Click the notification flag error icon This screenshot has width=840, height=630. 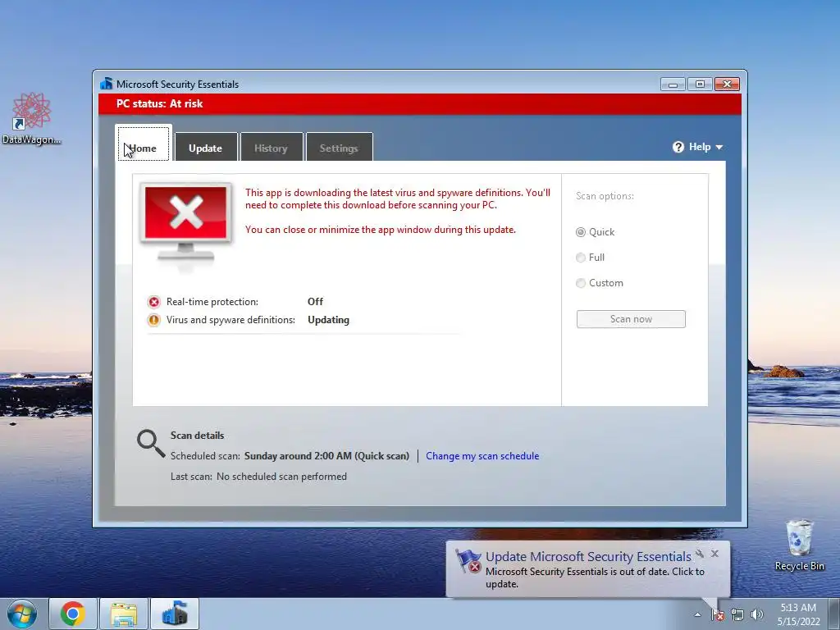468,561
